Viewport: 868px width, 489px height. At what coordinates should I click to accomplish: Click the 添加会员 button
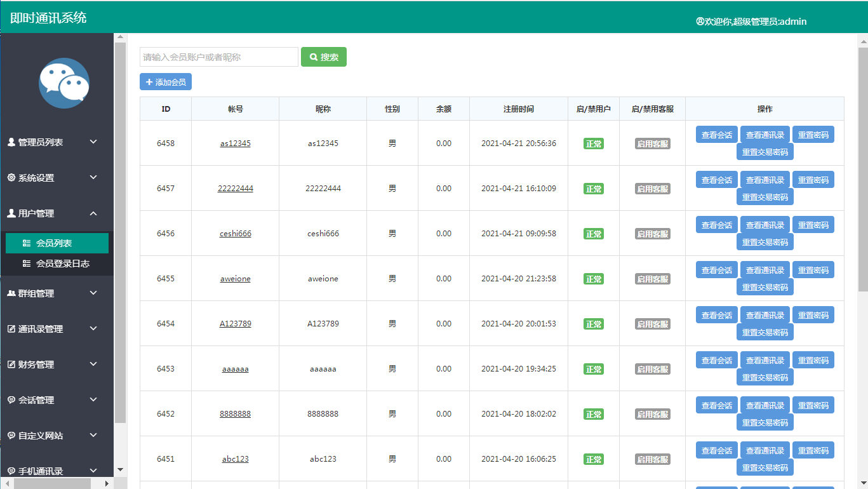165,82
